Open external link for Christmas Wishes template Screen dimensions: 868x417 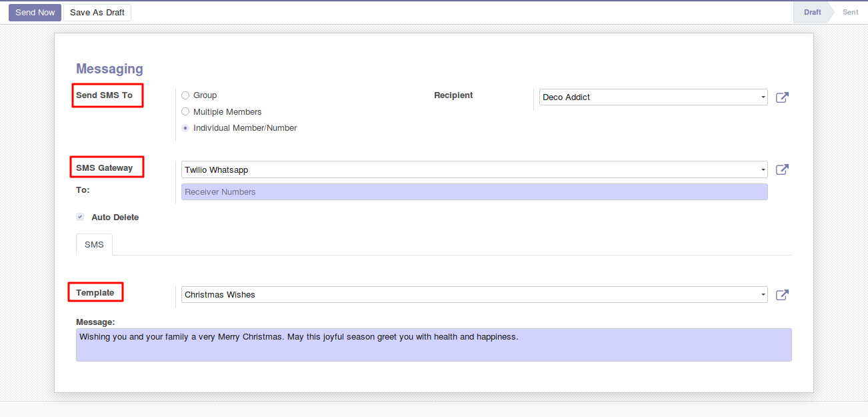pyautogui.click(x=782, y=295)
